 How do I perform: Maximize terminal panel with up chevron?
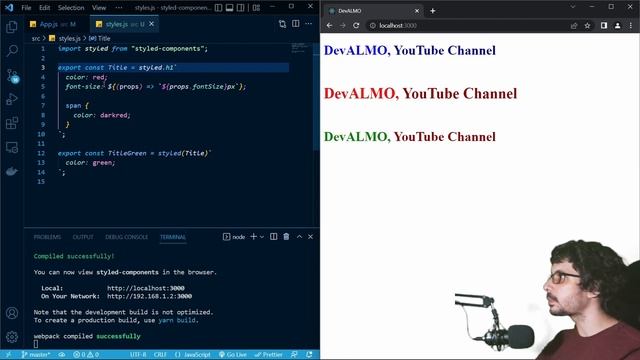tap(299, 237)
